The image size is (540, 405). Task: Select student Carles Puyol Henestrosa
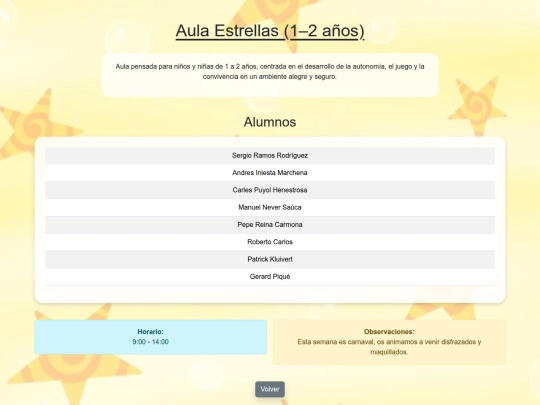click(x=270, y=190)
